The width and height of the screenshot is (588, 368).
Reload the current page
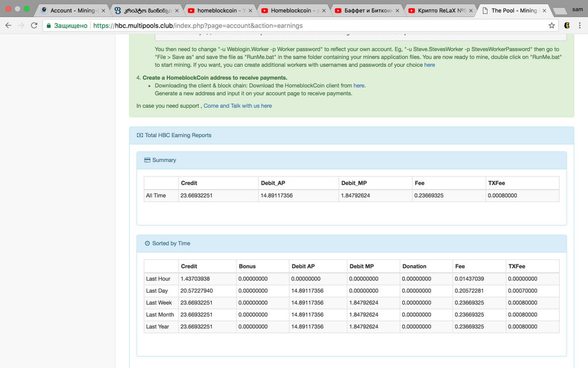pos(34,25)
